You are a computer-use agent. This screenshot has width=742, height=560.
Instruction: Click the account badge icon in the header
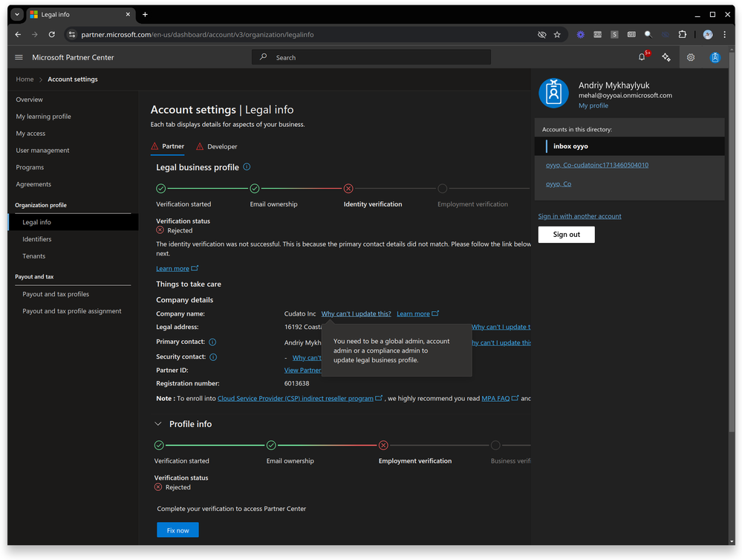coord(715,57)
